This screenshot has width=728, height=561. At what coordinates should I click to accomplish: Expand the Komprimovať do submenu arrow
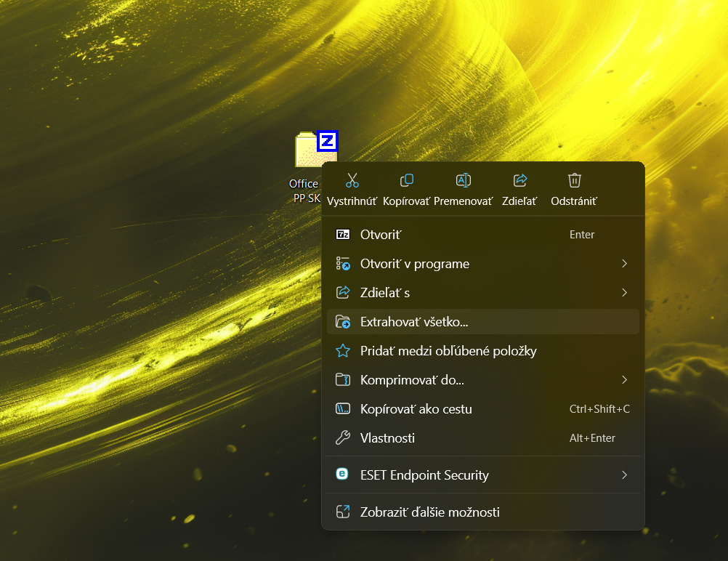coord(623,379)
